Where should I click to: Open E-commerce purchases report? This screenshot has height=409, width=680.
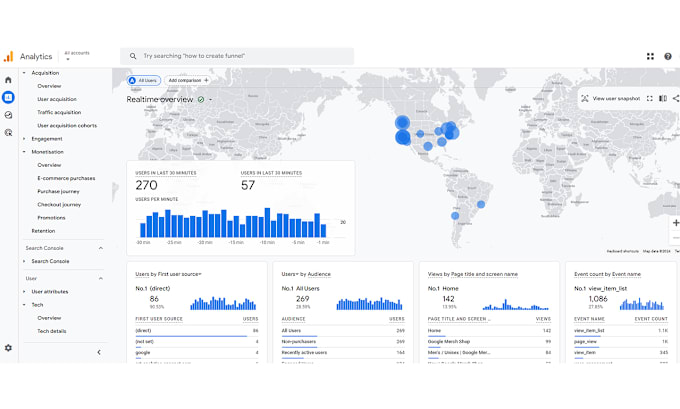[x=66, y=178]
